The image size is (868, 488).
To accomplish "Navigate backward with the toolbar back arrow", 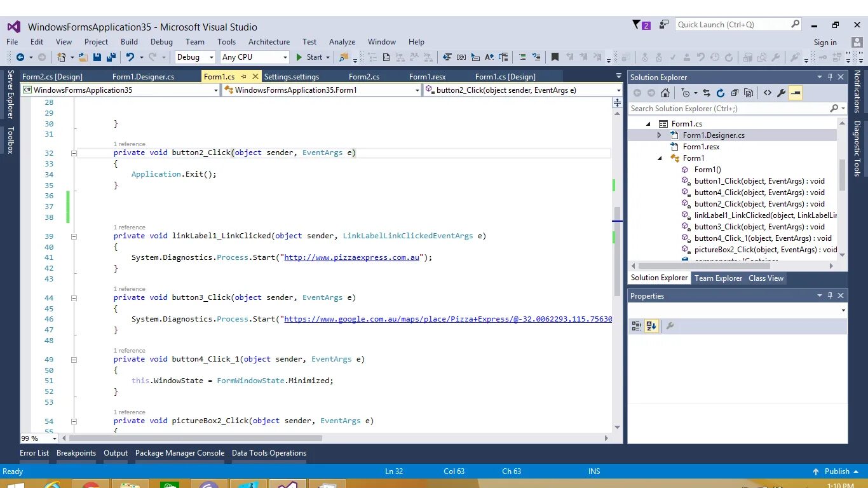I will tap(20, 57).
